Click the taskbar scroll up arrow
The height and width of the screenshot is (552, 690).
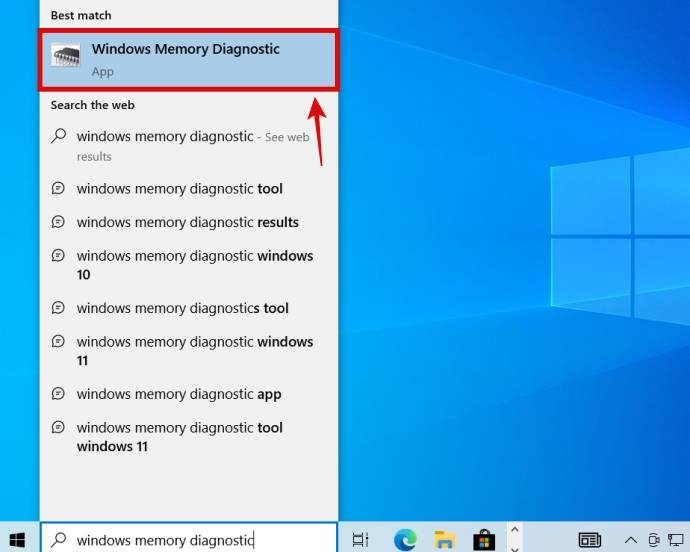pos(515,530)
